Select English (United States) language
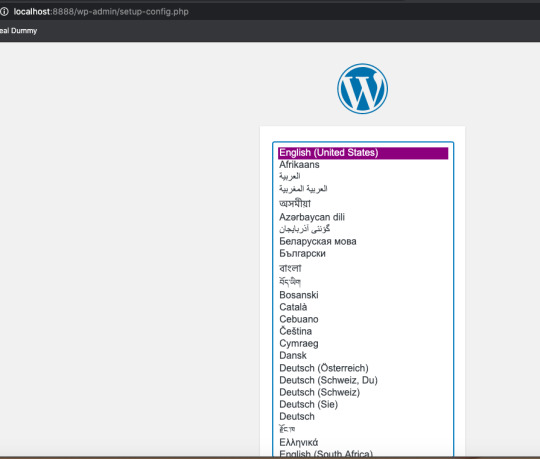This screenshot has width=540, height=459. [363, 153]
